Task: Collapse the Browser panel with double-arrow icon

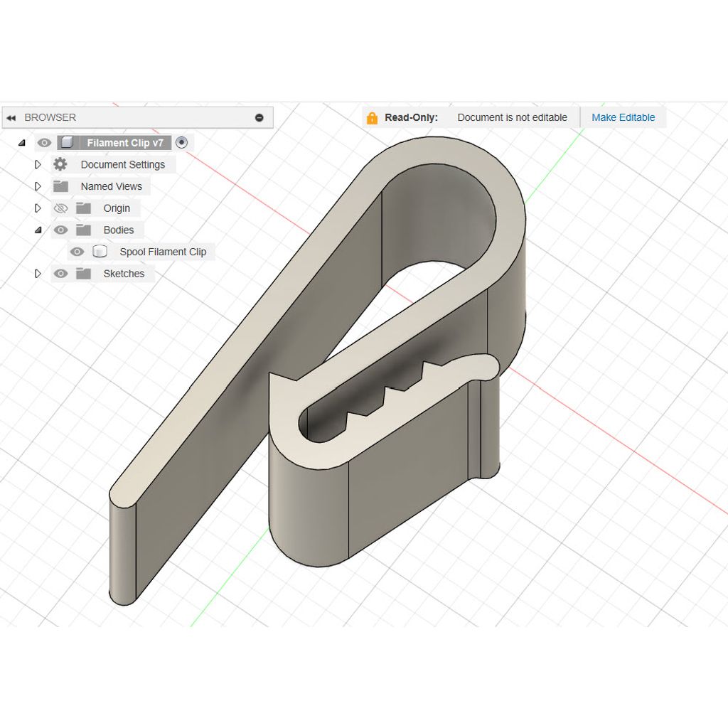Action: coord(11,118)
